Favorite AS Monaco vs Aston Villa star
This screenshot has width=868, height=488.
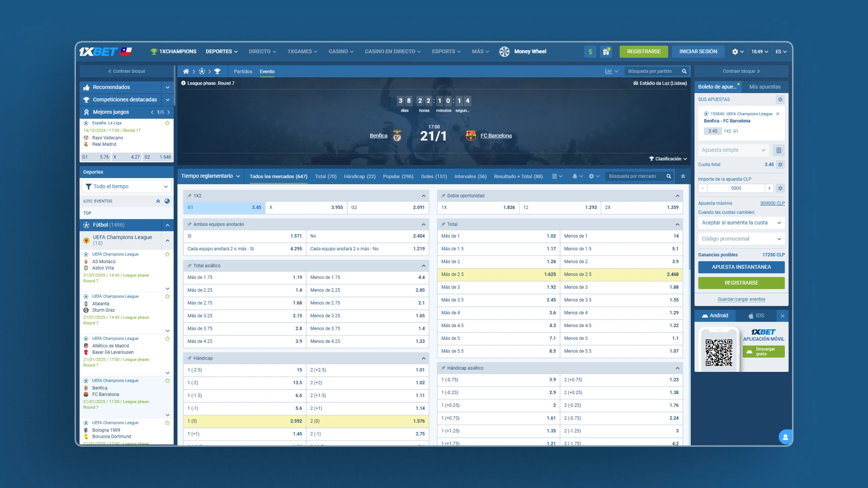click(167, 254)
